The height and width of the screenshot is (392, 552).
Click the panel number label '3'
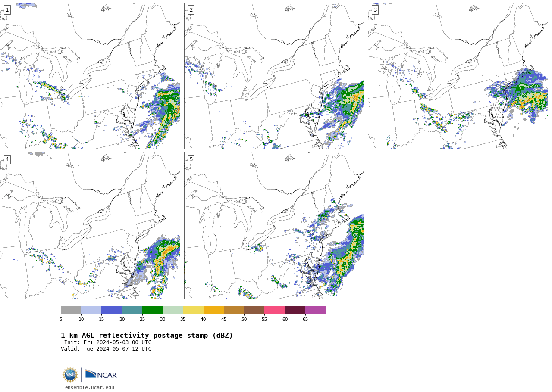[375, 10]
